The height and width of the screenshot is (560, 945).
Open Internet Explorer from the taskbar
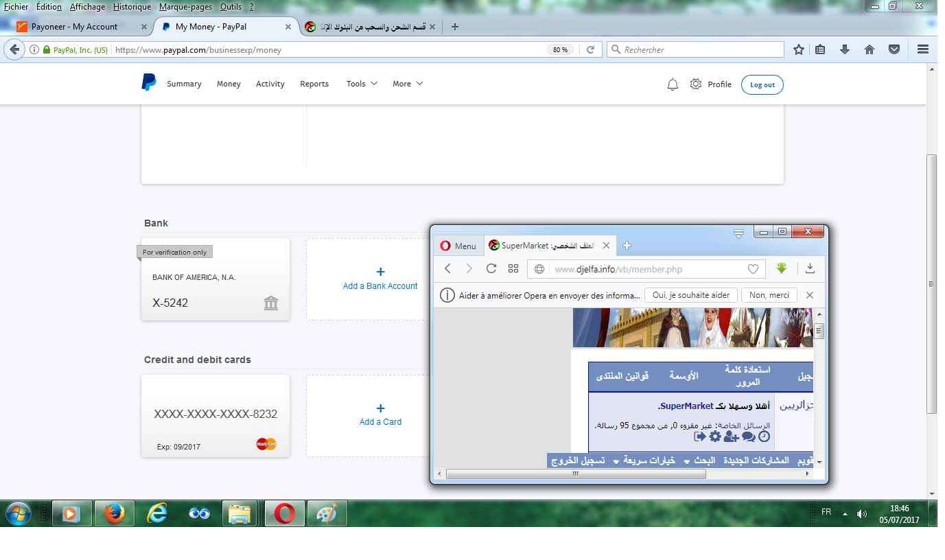pyautogui.click(x=157, y=513)
